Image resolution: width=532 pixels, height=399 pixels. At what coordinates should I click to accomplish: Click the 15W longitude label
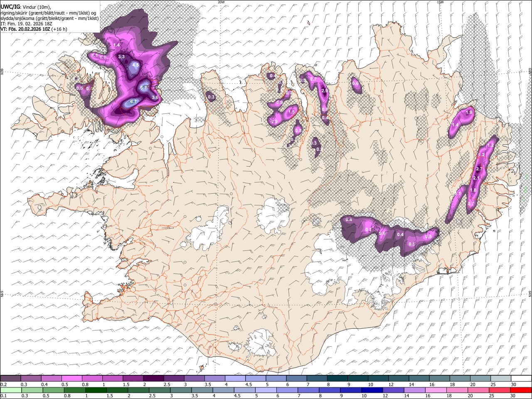coord(440,2)
